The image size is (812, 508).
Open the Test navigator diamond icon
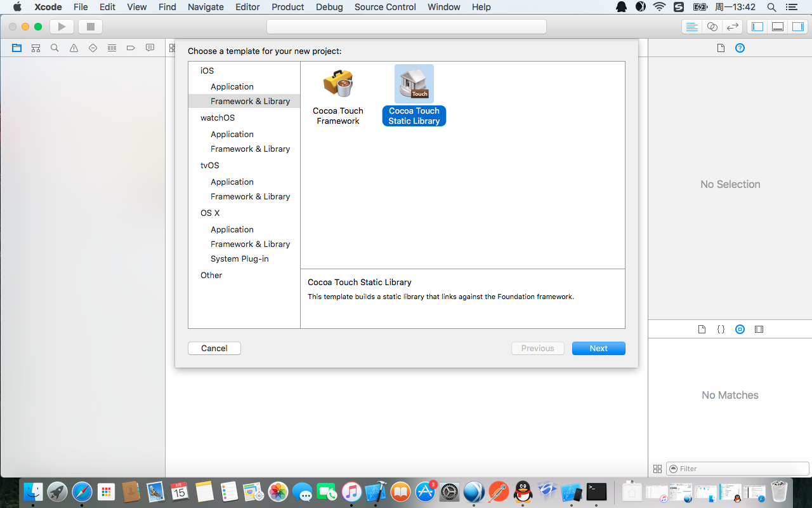pyautogui.click(x=93, y=48)
